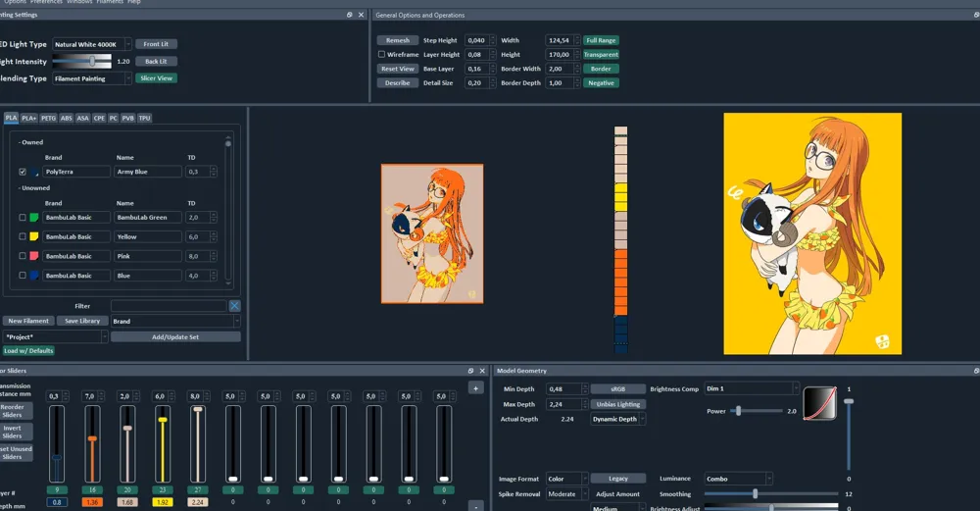Check the BambuLab Basic Yellow filament checkbox
The width and height of the screenshot is (980, 511).
click(23, 237)
